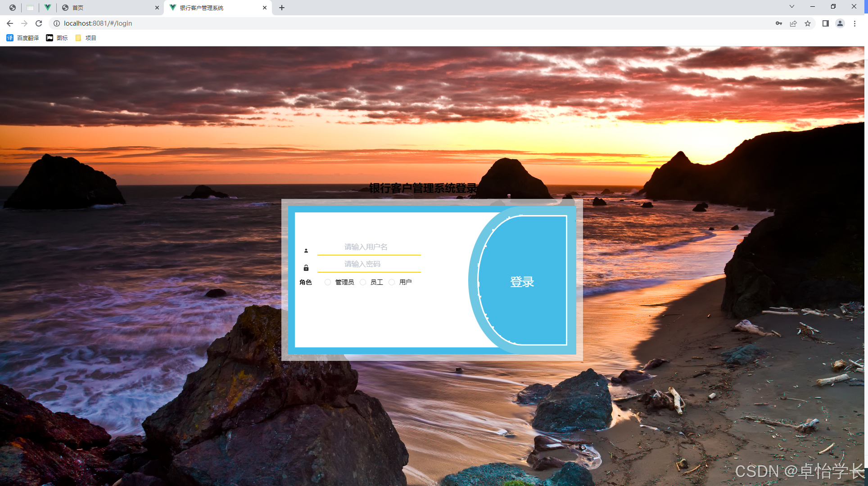The image size is (868, 486).
Task: Open site information icon in address bar
Action: point(57,23)
